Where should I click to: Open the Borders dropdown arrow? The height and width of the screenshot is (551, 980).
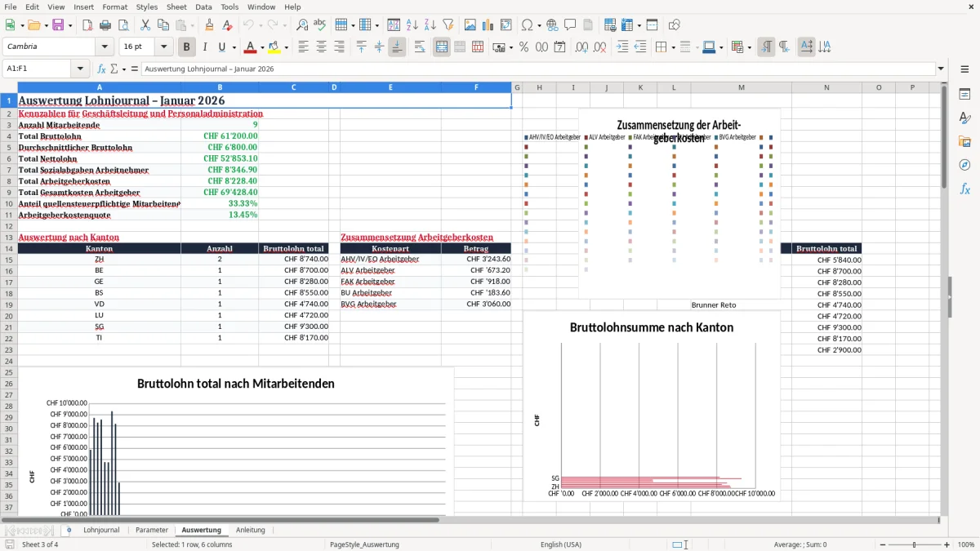(x=675, y=47)
